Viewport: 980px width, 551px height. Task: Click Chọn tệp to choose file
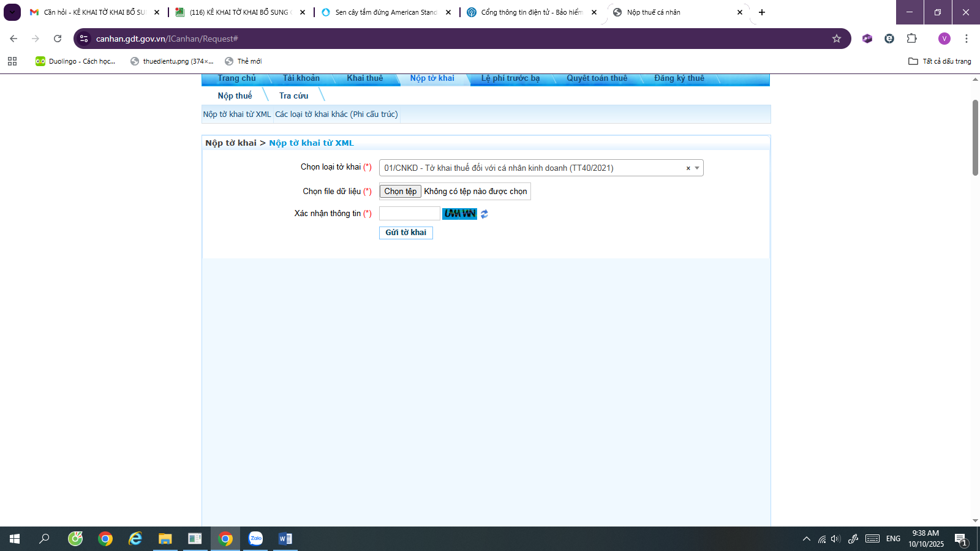400,192
